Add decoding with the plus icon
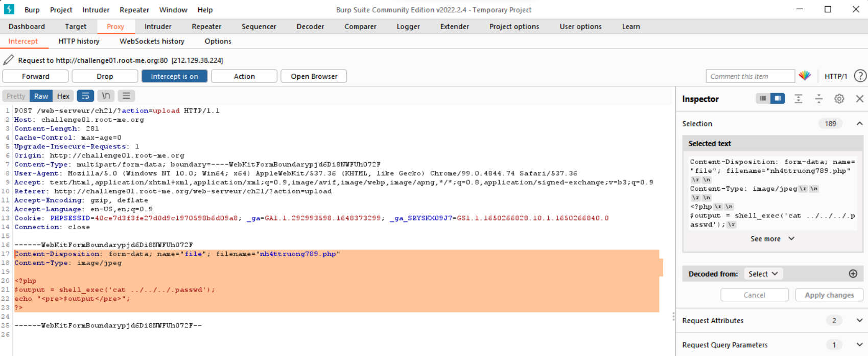868x356 pixels. pyautogui.click(x=853, y=274)
